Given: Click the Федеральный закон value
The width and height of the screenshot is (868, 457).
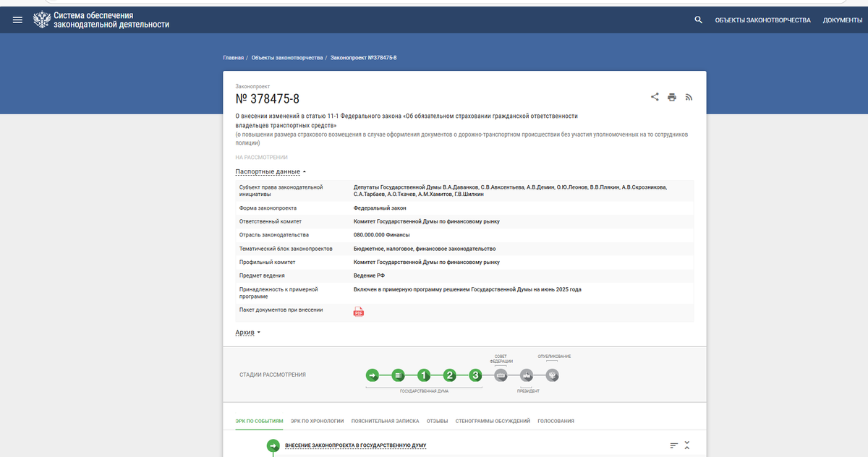Looking at the screenshot, I should pyautogui.click(x=380, y=208).
